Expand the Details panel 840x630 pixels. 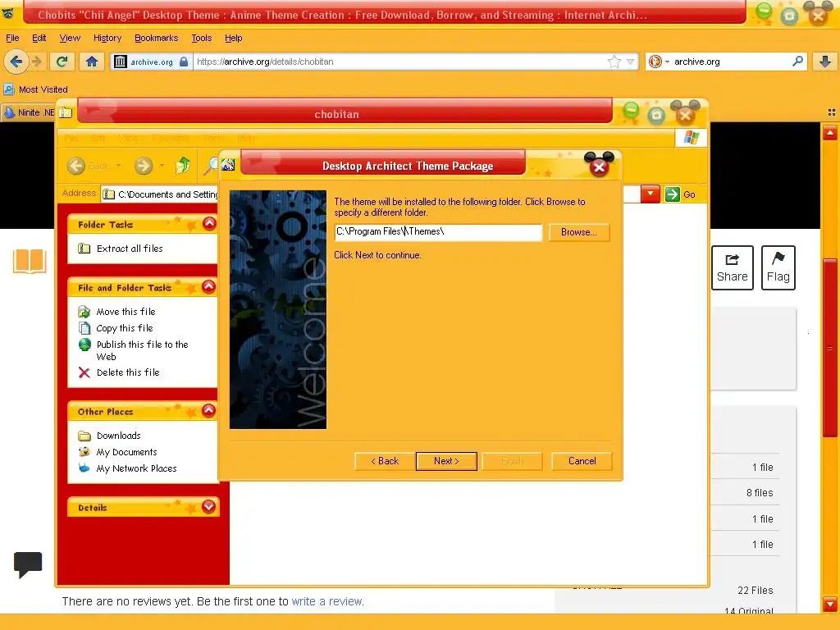tap(209, 507)
